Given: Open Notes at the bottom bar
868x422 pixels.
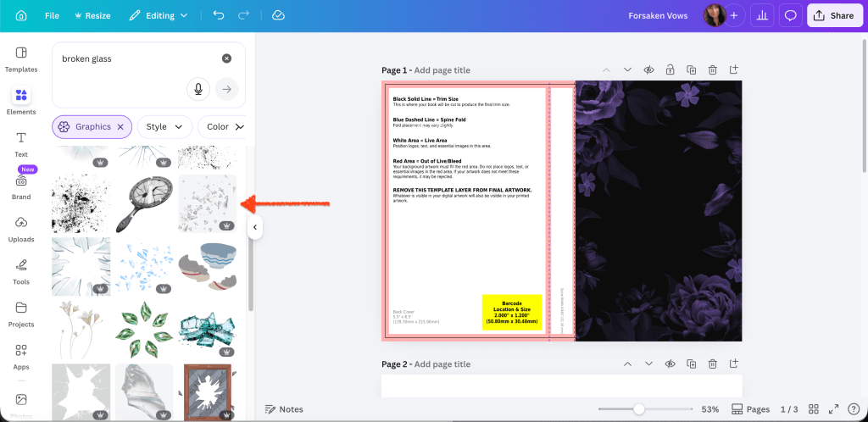Looking at the screenshot, I should pos(284,409).
